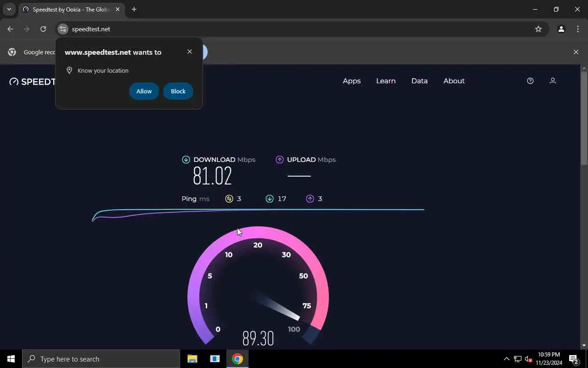Click the Ping ms label
Screen dimensions: 588x368
click(x=195, y=199)
